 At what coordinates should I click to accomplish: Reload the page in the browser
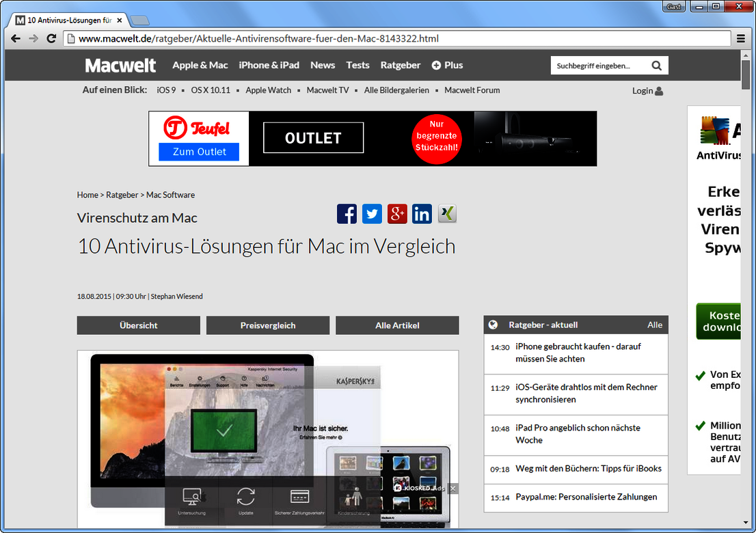pyautogui.click(x=51, y=39)
